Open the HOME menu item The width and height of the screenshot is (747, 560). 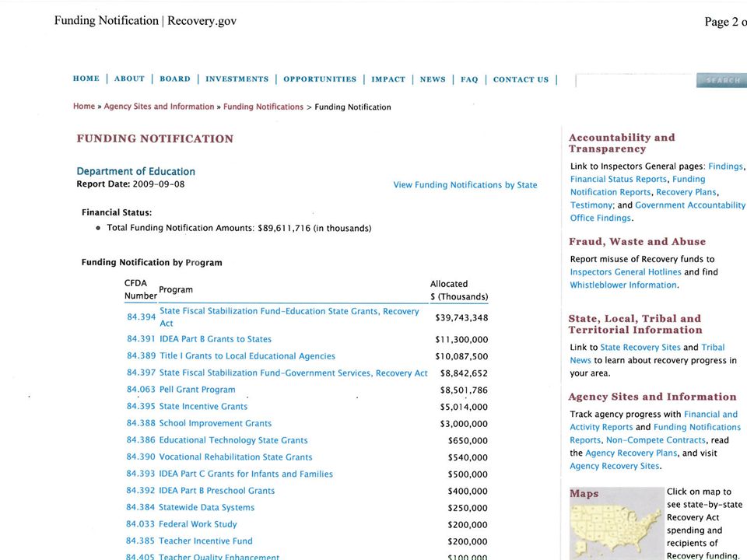86,79
